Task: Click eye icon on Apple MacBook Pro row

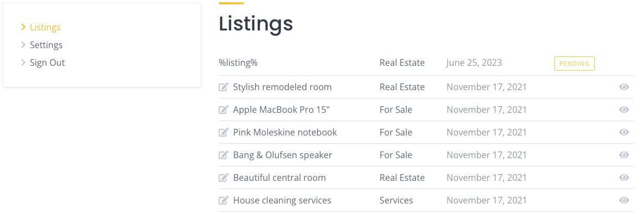Action: tap(624, 109)
